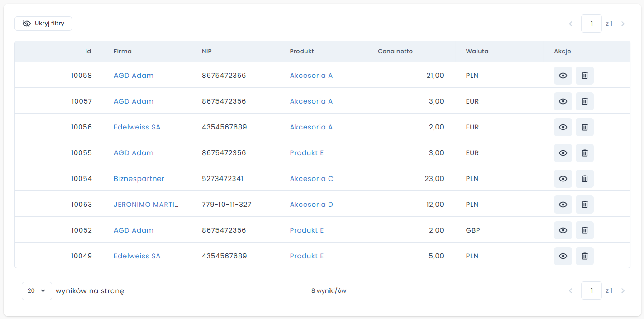Delete record 10057 using the trash icon

click(x=584, y=101)
